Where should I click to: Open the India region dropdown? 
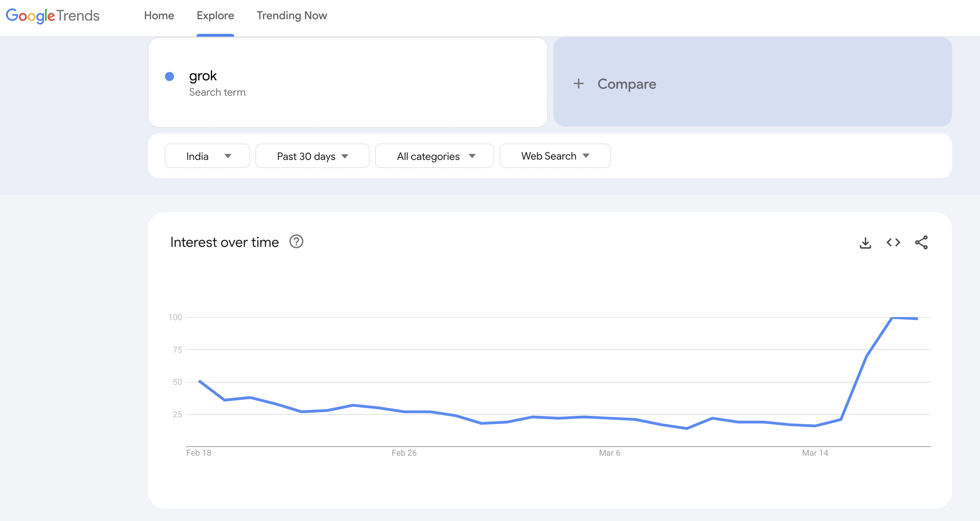(207, 156)
